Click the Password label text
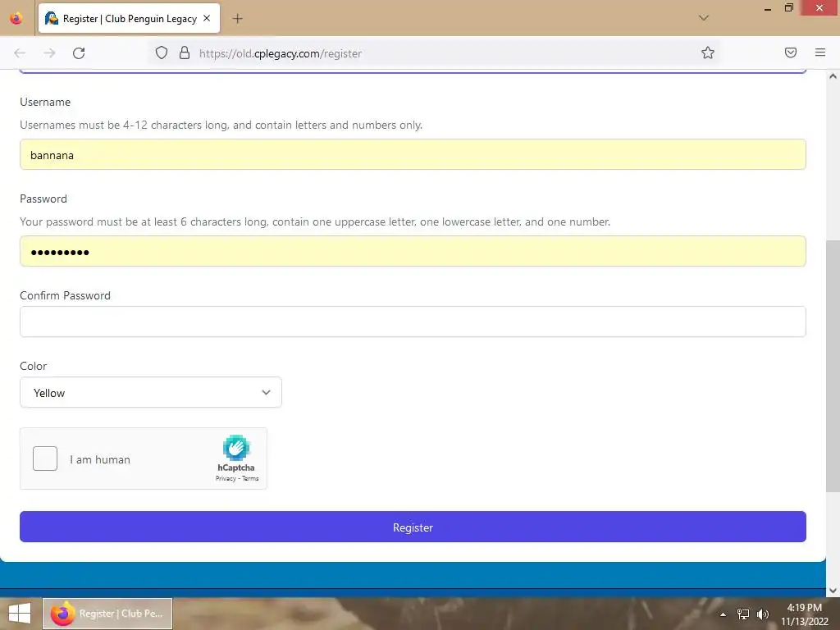The image size is (840, 630). (43, 199)
